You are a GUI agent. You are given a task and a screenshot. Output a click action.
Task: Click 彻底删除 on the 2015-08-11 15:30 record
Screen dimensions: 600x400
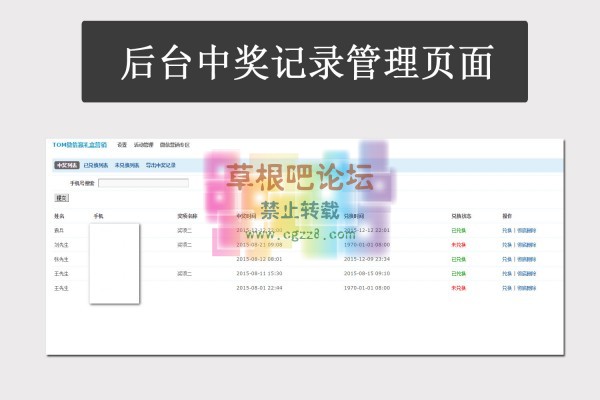(527, 273)
